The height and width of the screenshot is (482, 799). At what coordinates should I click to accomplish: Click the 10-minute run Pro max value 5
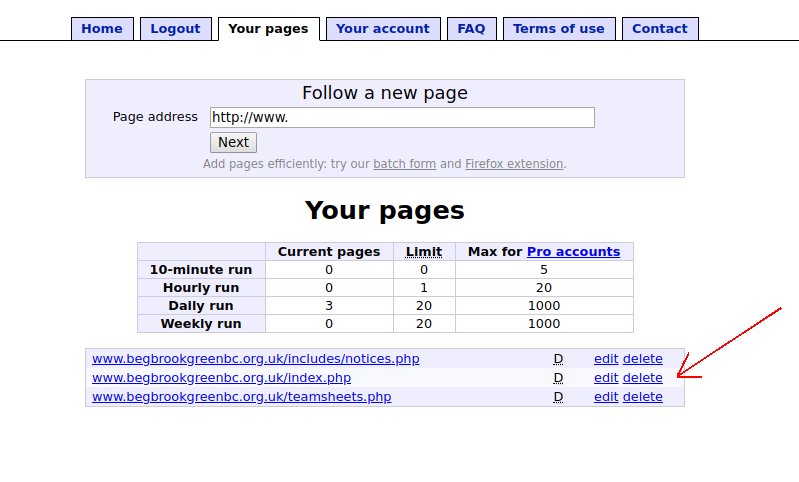(544, 270)
